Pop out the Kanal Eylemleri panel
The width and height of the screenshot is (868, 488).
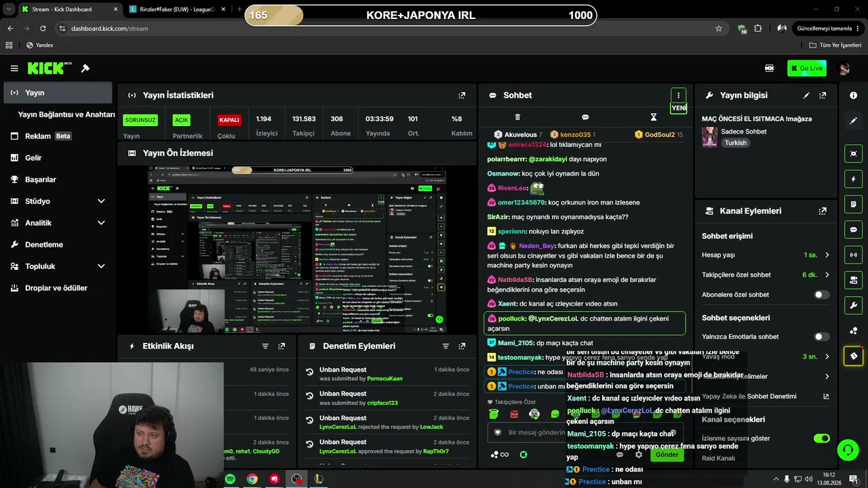823,211
